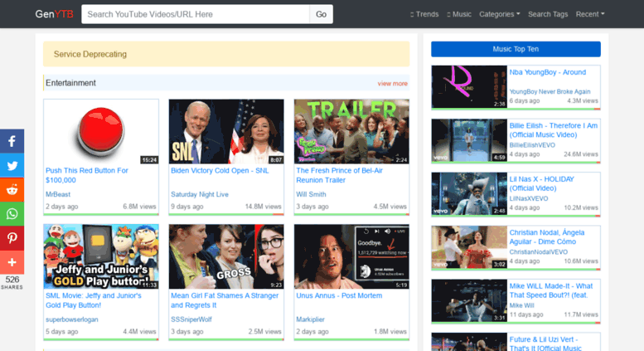Visit Will Smith channel link
Viewport: 644px width, 351px height.
pyautogui.click(x=311, y=194)
